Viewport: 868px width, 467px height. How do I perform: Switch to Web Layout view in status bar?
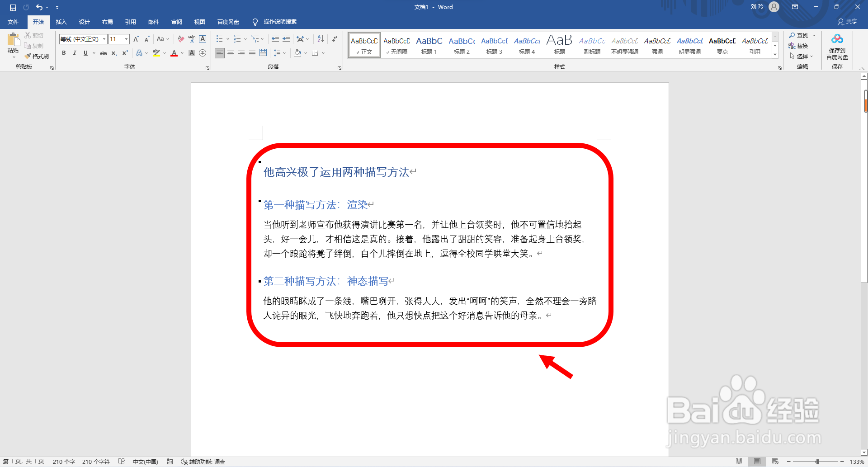pos(775,462)
